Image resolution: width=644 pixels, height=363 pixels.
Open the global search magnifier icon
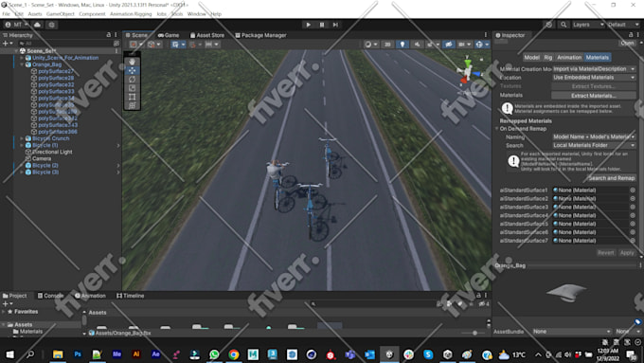pos(563,25)
